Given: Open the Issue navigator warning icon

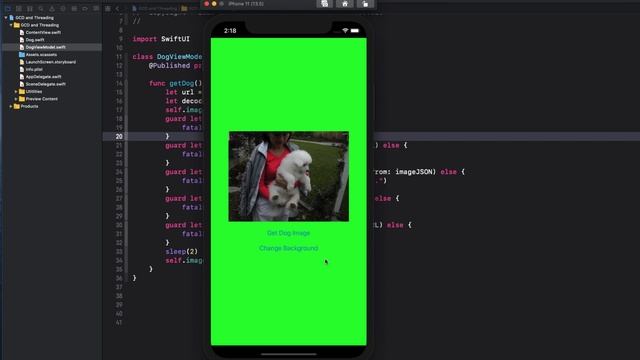Looking at the screenshot, I should tap(52, 8).
